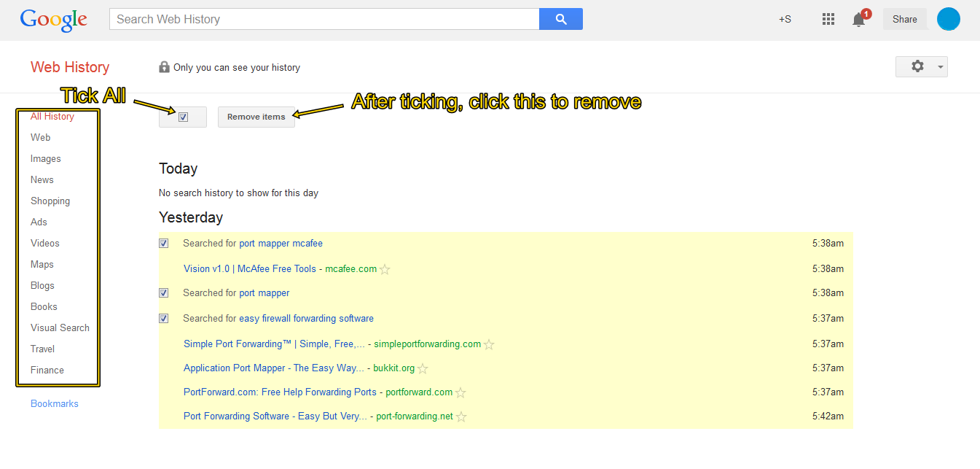Screen dimensions: 980x469
Task: Select Images in the history sidebar
Action: (46, 159)
